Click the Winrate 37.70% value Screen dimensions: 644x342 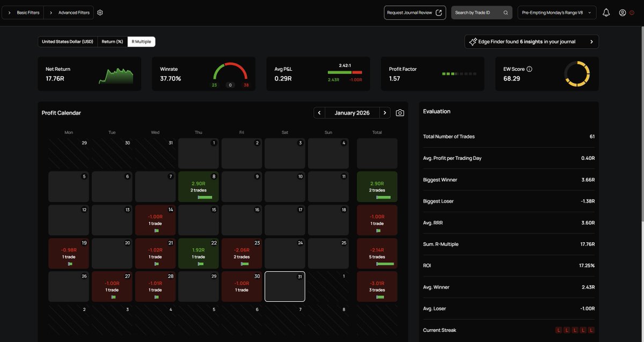pos(171,79)
